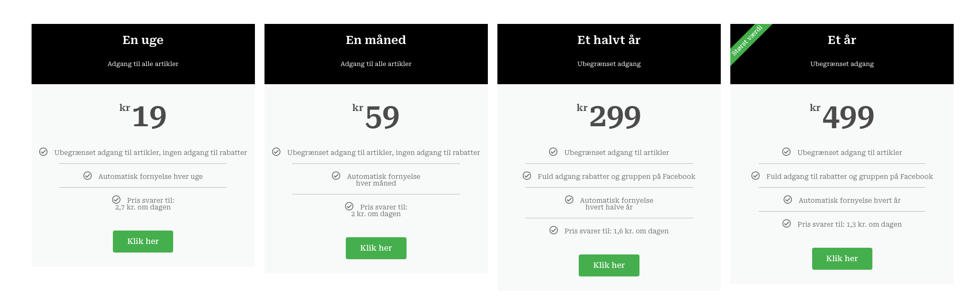The image size is (980, 308).
Task: Click check icon beside 'Automatisk fornyelse hvert halve år'
Action: (x=569, y=200)
